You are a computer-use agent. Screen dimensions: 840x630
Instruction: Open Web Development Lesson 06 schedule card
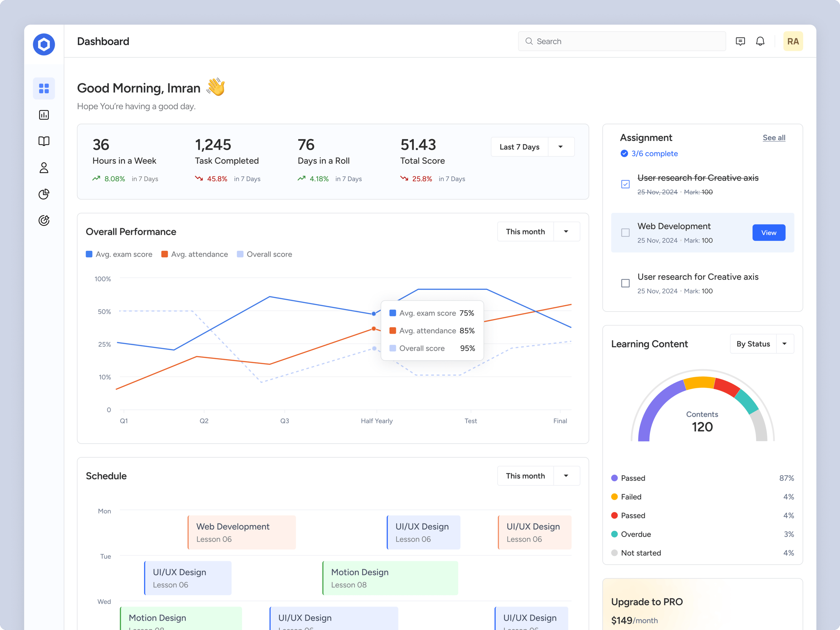(x=242, y=533)
